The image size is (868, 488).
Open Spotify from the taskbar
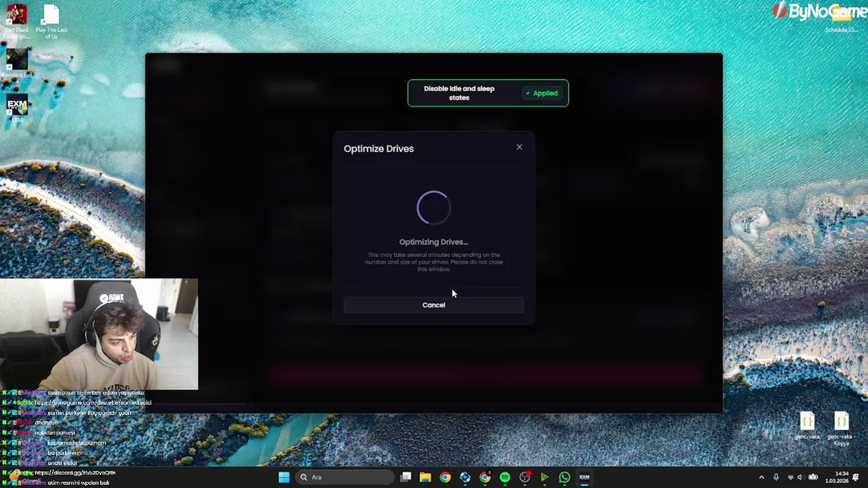click(505, 477)
